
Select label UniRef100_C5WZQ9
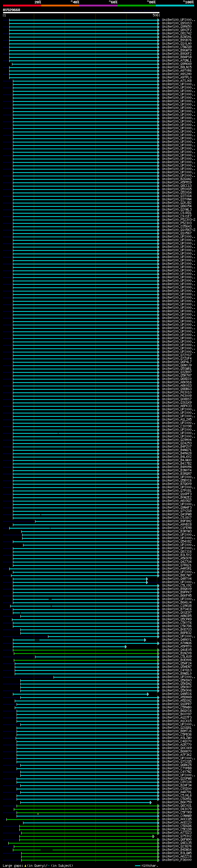[177, 47]
